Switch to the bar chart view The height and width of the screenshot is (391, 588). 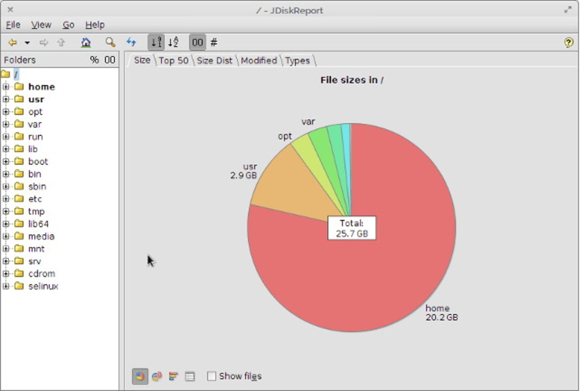tap(173, 376)
